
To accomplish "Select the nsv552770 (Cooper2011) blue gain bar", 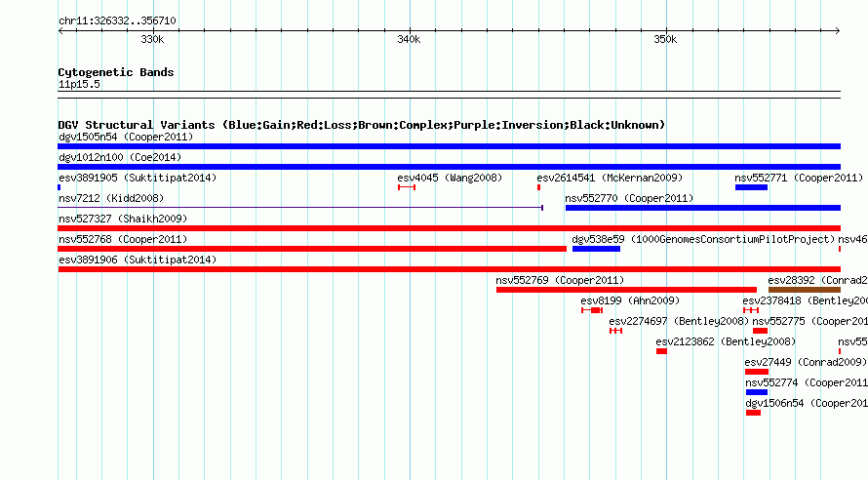I will 703,208.
